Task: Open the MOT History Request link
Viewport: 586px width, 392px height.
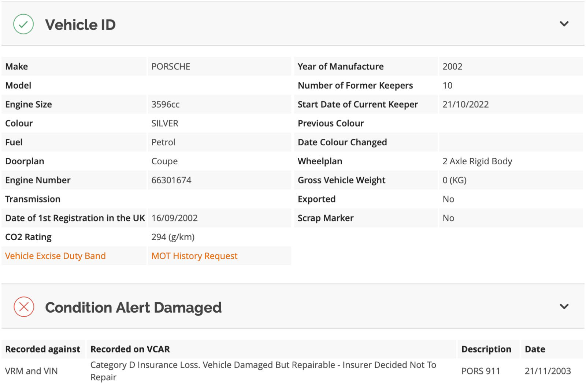Action: 194,256
